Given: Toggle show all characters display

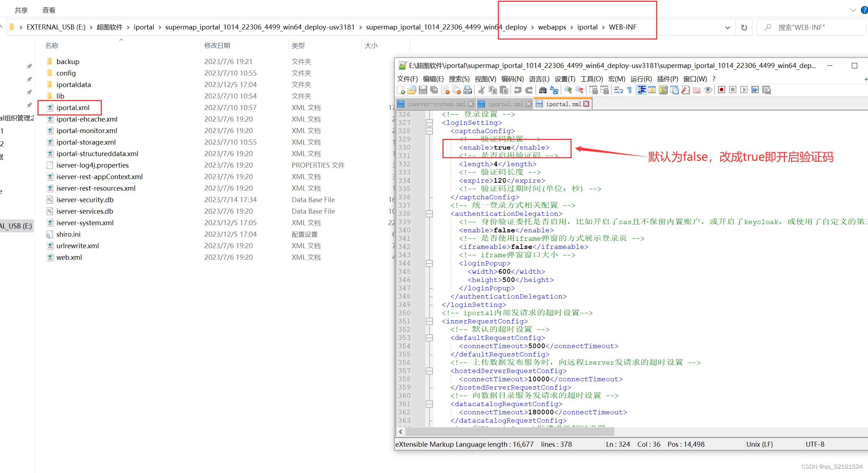Looking at the screenshot, I should click(x=629, y=90).
